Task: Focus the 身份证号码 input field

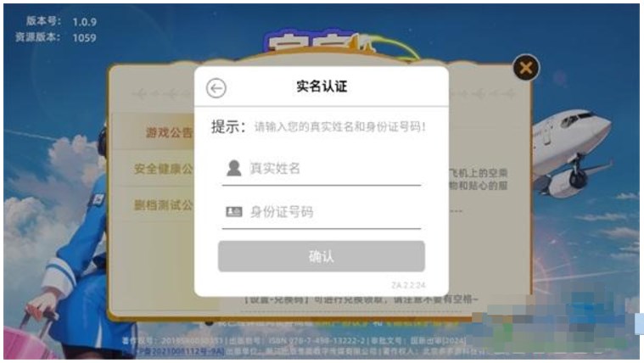Action: (x=322, y=212)
